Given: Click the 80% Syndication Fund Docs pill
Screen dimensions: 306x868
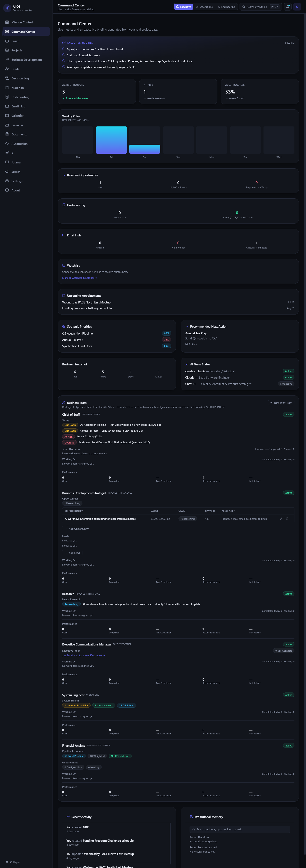Looking at the screenshot, I should pos(167,346).
